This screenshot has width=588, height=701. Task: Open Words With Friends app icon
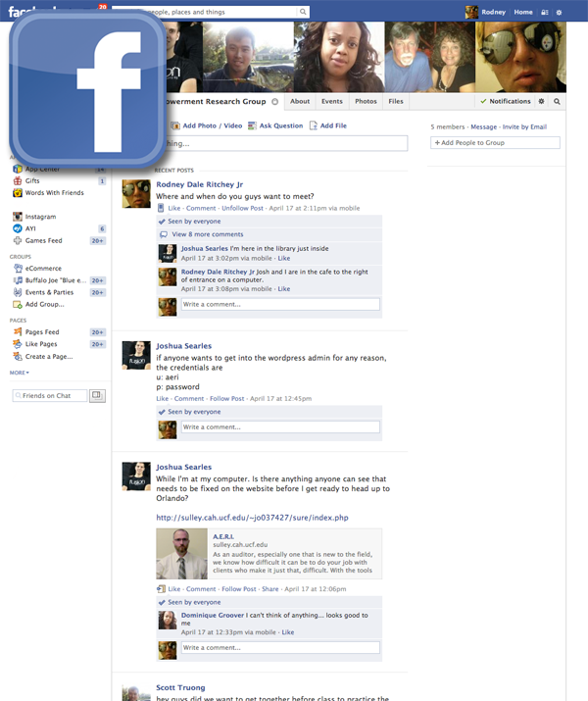point(18,193)
